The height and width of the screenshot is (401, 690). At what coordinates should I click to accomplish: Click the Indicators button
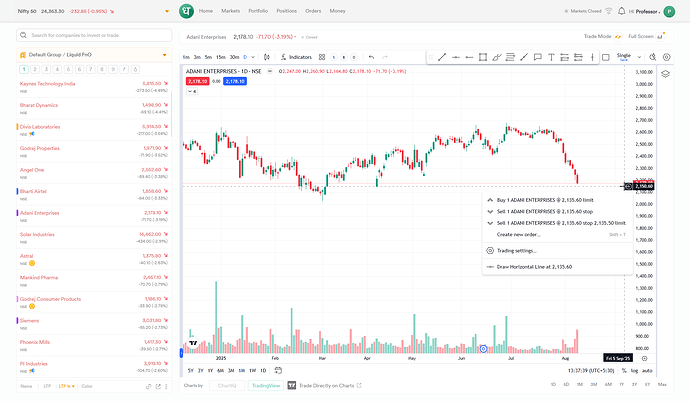pos(296,57)
